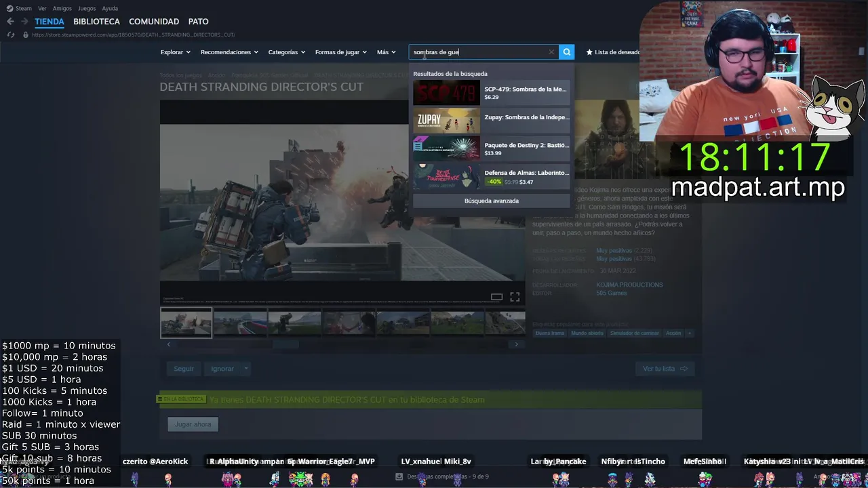Open the Ver menu
The image size is (868, 488).
42,8
